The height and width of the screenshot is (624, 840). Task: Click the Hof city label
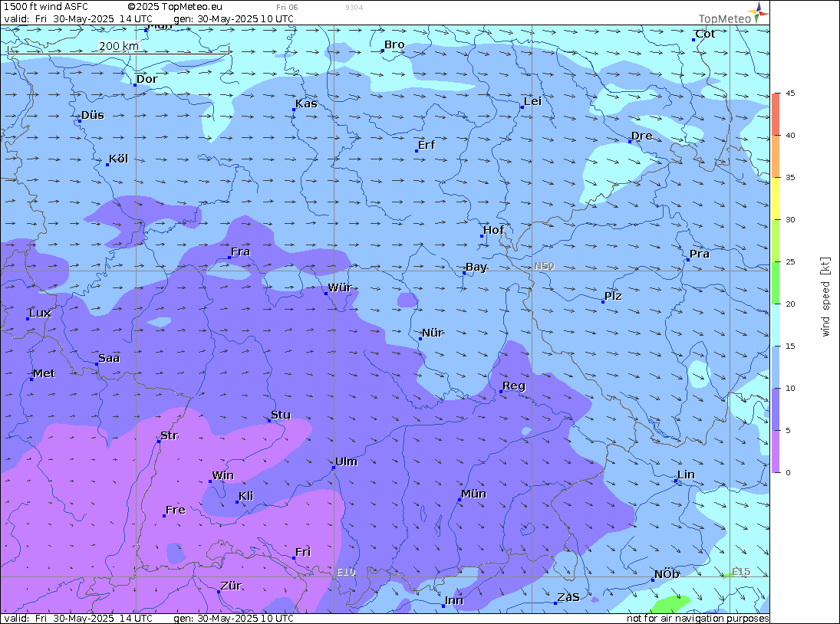[x=493, y=230]
